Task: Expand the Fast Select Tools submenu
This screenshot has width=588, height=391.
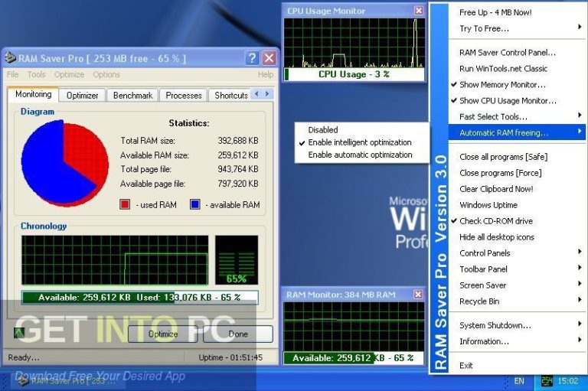Action: coord(517,117)
